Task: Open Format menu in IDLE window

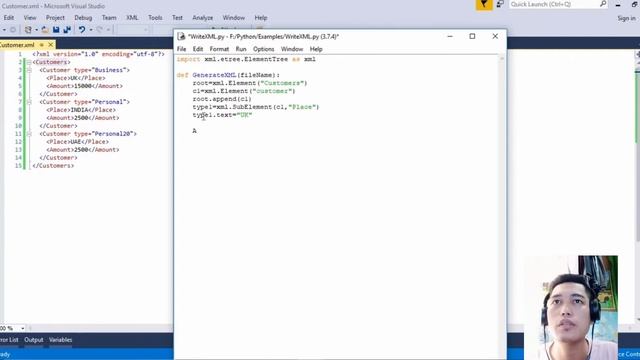Action: pyautogui.click(x=219, y=49)
